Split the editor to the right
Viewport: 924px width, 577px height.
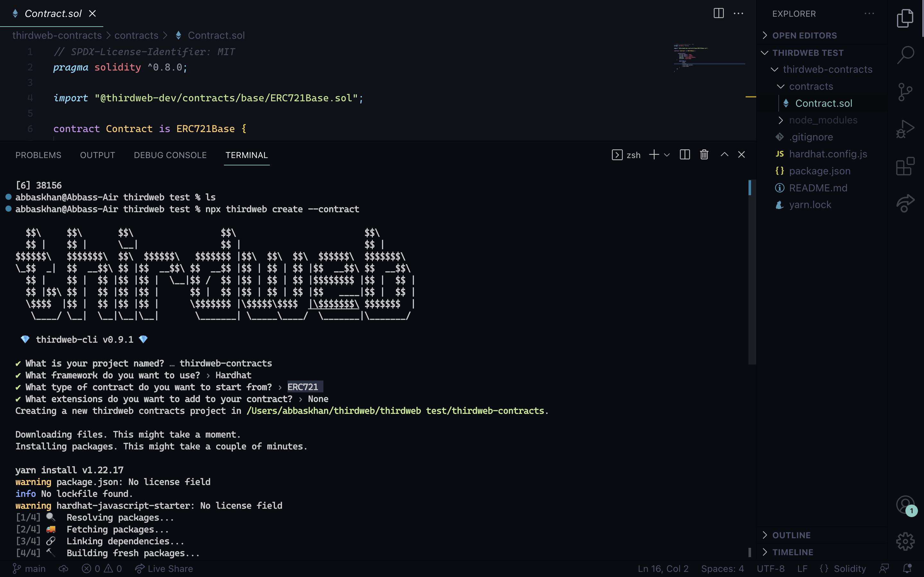pos(718,13)
